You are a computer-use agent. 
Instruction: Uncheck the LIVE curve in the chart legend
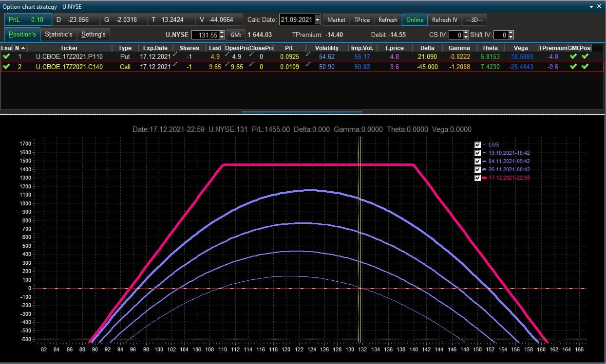(x=478, y=145)
